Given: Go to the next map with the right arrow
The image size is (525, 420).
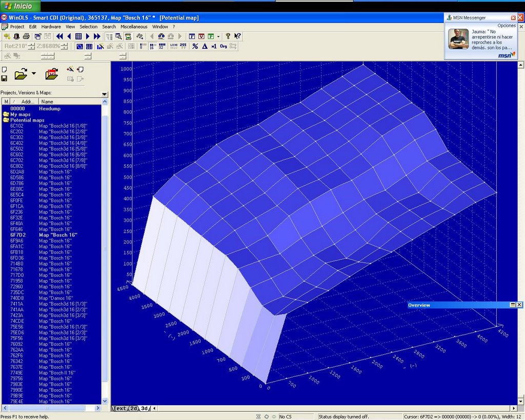Looking at the screenshot, I should pyautogui.click(x=88, y=36).
